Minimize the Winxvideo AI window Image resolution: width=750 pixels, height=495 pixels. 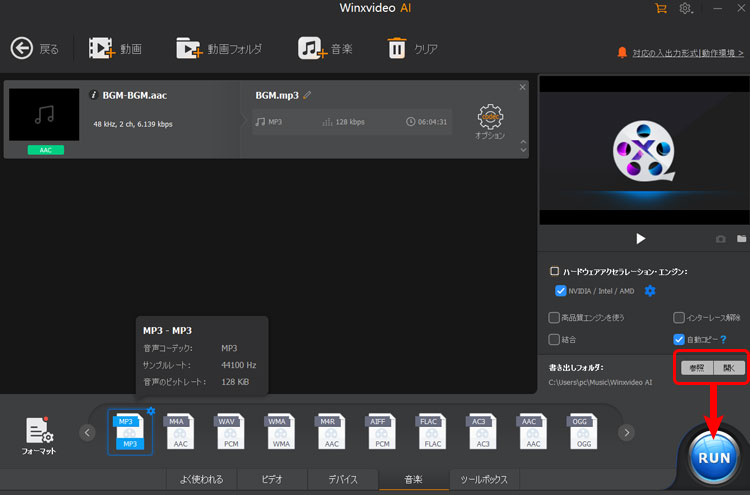tap(717, 8)
